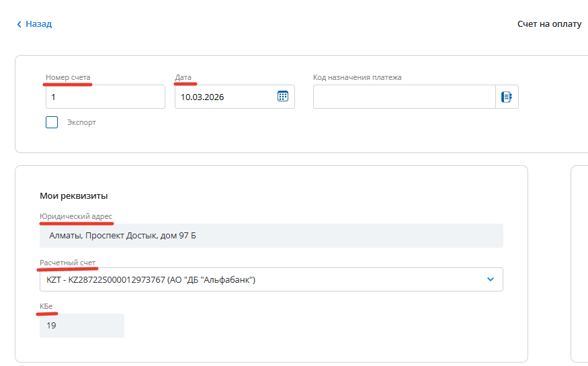Click the Дата field label
The height and width of the screenshot is (366, 588).
[183, 77]
